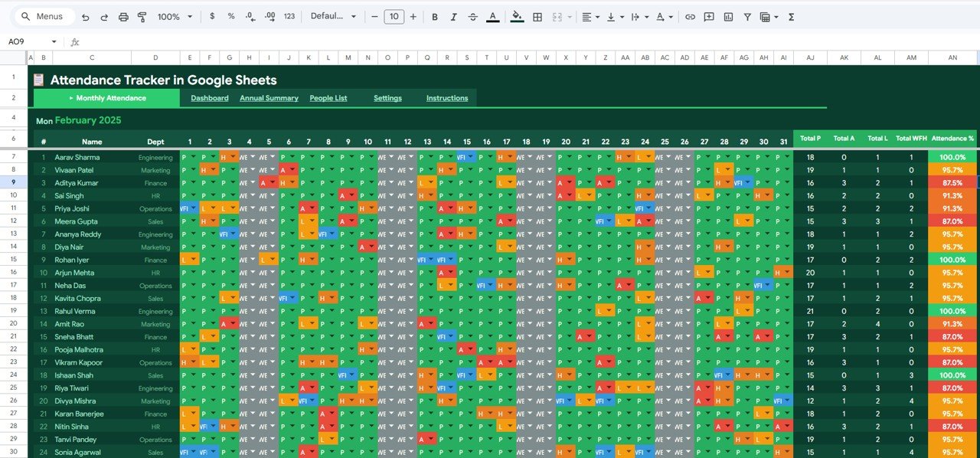This screenshot has height=458, width=980.
Task: Insert a chart using the chart icon
Action: [728, 17]
